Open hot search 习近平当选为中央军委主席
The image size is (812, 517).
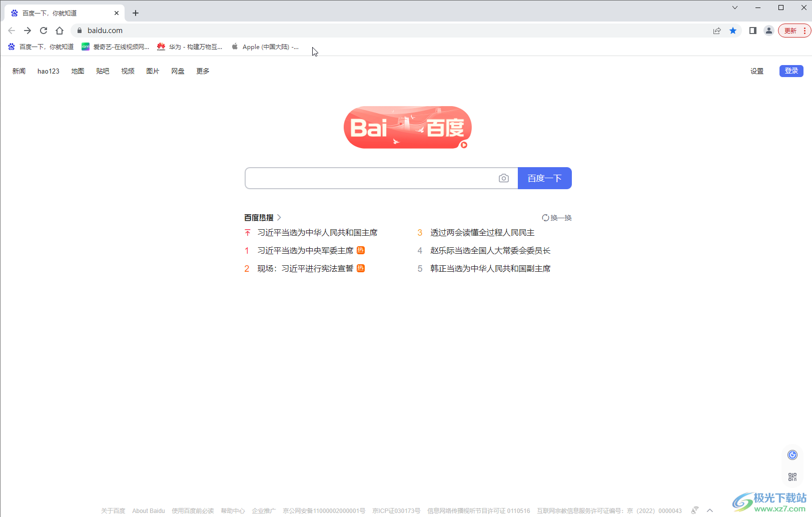pos(305,251)
